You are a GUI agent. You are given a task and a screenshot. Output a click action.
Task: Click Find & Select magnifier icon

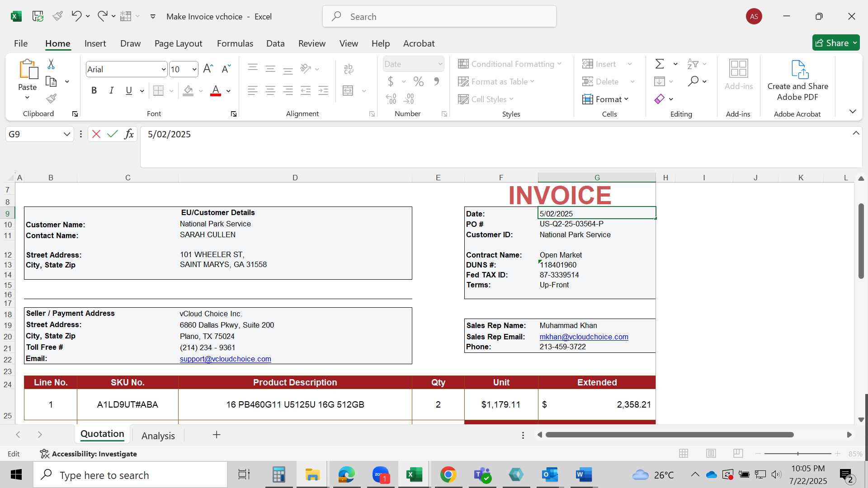tap(693, 81)
